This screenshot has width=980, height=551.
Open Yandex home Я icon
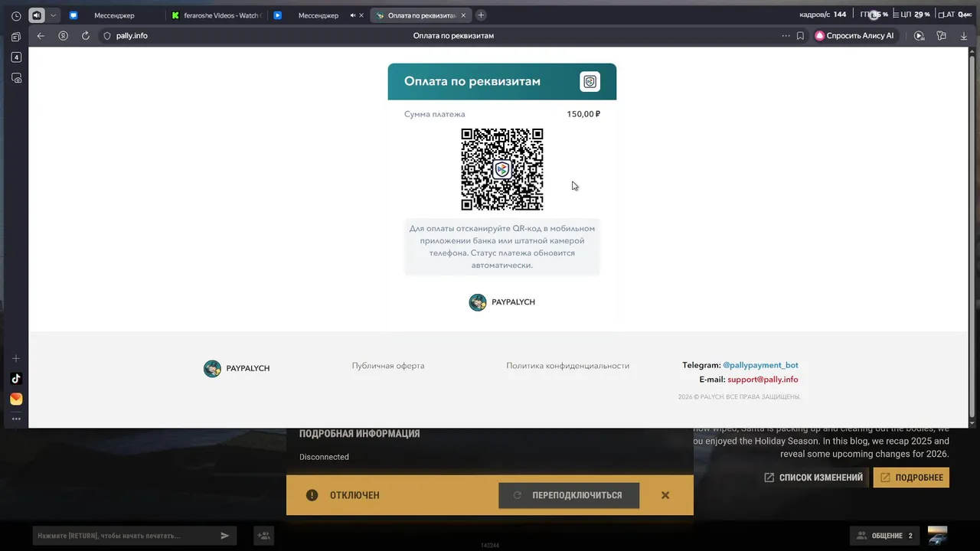point(63,36)
